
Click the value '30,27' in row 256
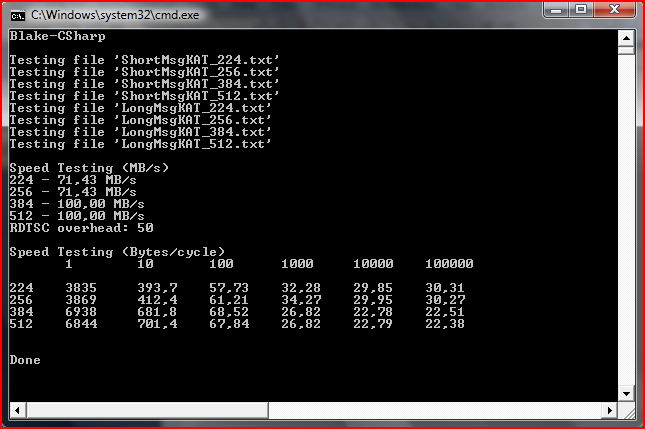coord(445,300)
